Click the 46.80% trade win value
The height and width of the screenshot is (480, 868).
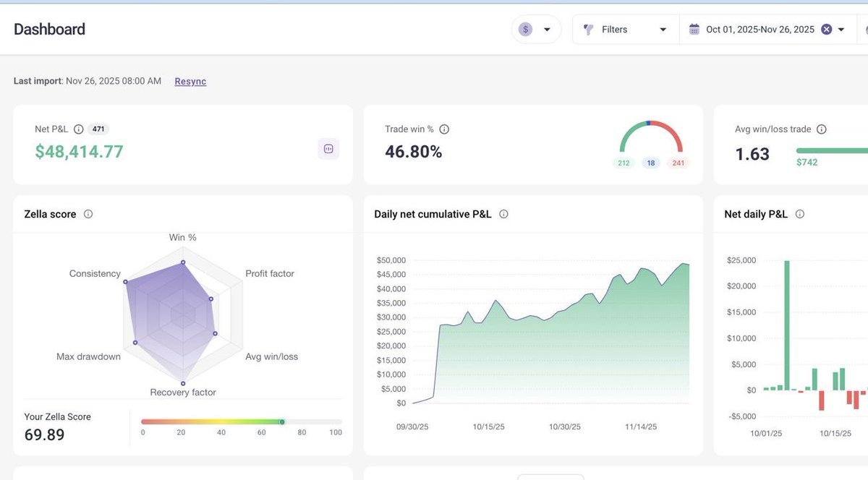tap(414, 152)
